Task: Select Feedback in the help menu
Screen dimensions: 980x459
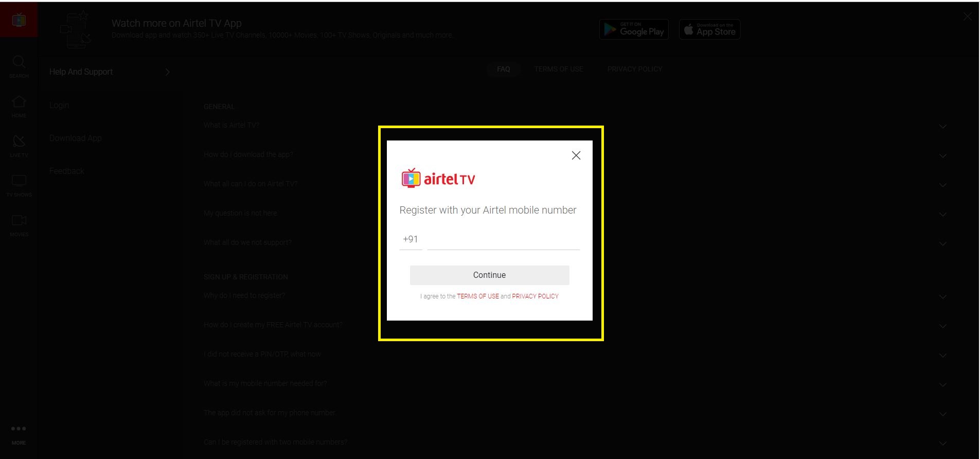Action: click(67, 171)
